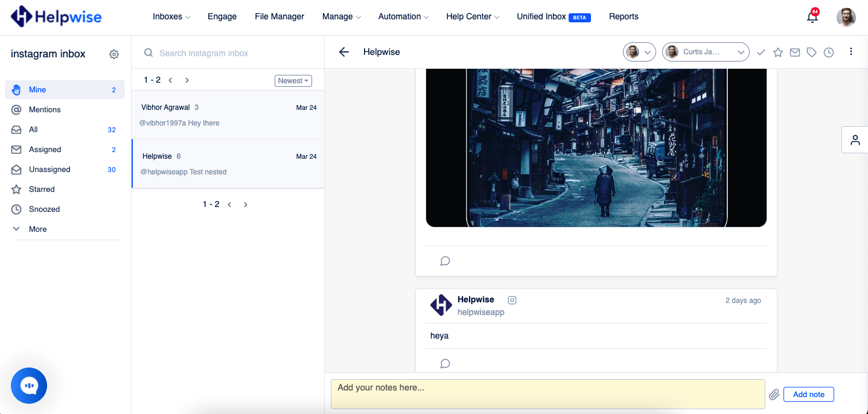Click the reply bubble under the heya message
Image resolution: width=868 pixels, height=414 pixels.
(x=445, y=363)
